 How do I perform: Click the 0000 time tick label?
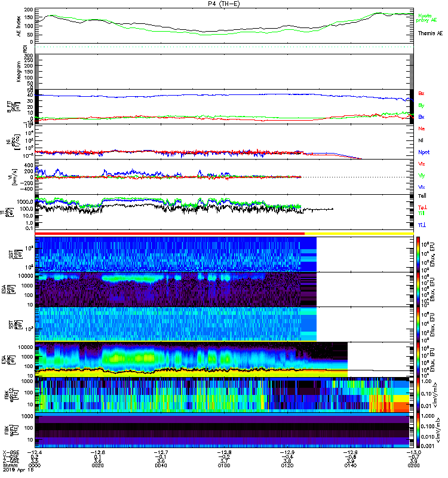(35, 465)
